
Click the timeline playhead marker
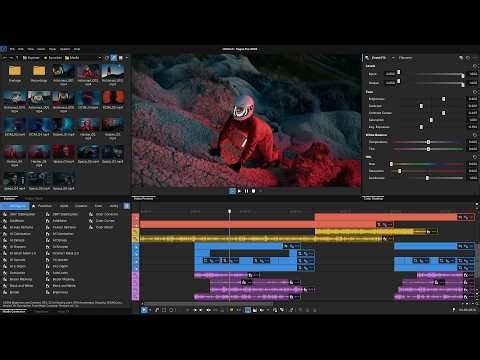[229, 211]
